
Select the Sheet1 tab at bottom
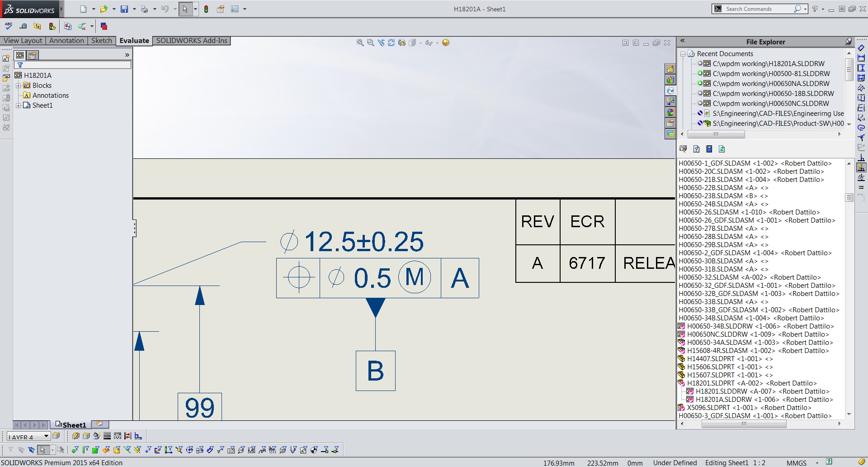click(71, 425)
